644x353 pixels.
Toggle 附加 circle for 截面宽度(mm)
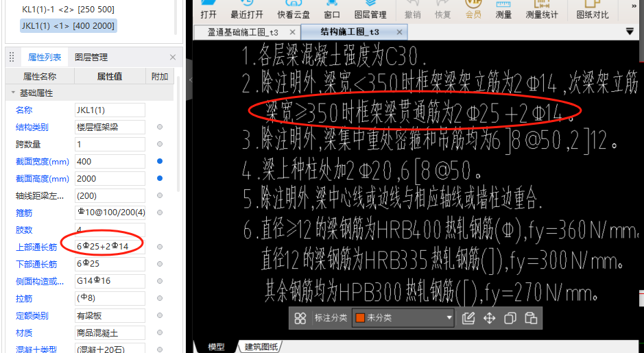pos(160,161)
